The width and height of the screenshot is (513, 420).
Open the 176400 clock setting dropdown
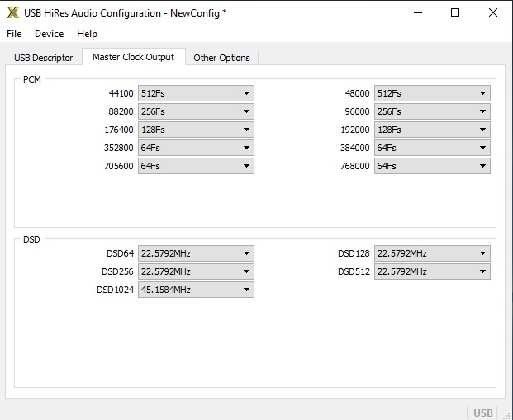(196, 130)
